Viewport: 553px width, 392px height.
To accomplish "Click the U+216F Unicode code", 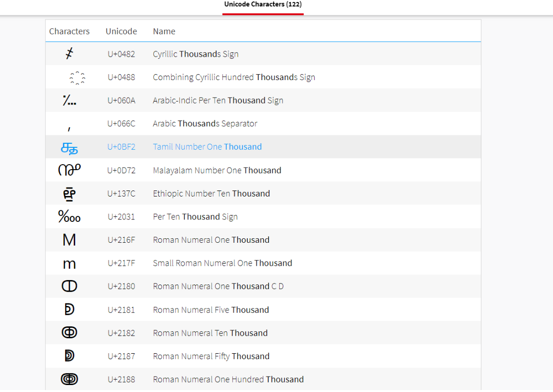I will pyautogui.click(x=121, y=240).
